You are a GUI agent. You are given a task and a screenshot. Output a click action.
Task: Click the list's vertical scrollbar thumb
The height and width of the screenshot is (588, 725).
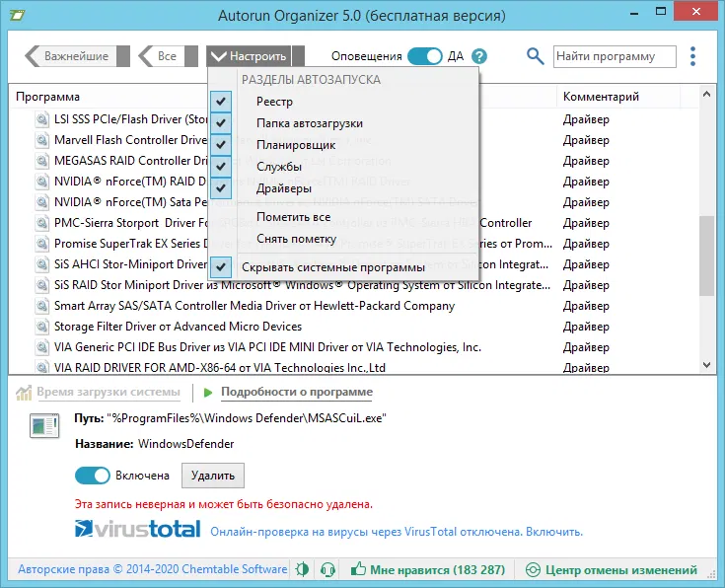point(706,256)
